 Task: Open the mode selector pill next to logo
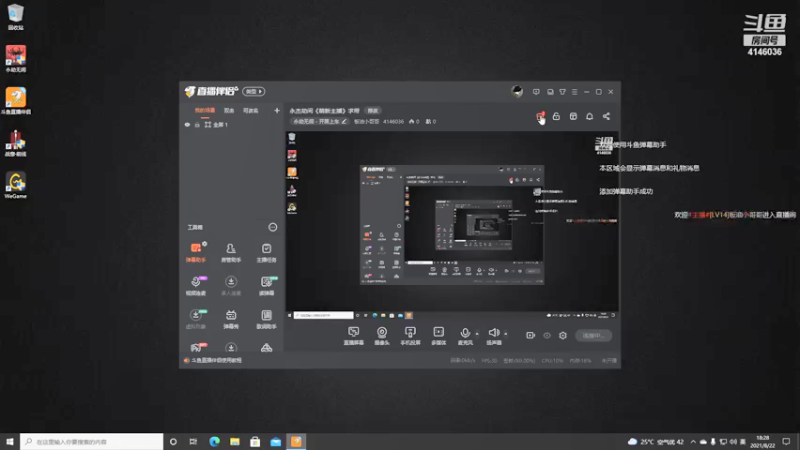[254, 91]
